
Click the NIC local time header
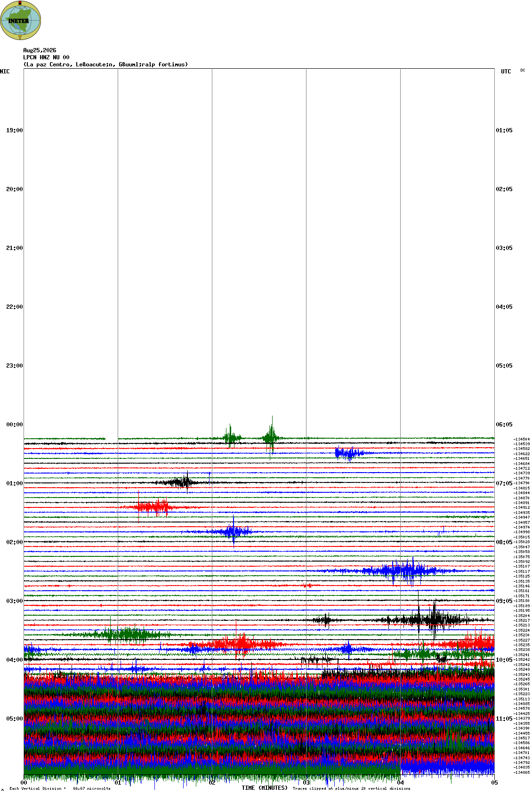click(5, 72)
